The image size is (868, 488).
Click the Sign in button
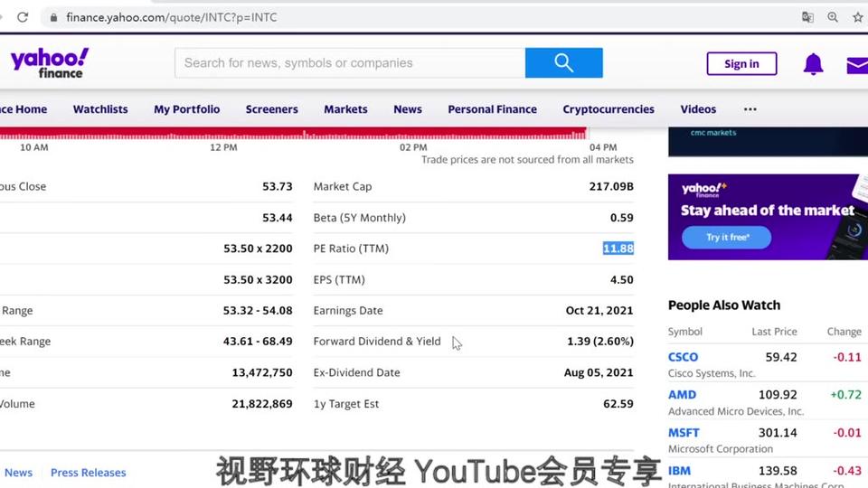[x=741, y=63]
